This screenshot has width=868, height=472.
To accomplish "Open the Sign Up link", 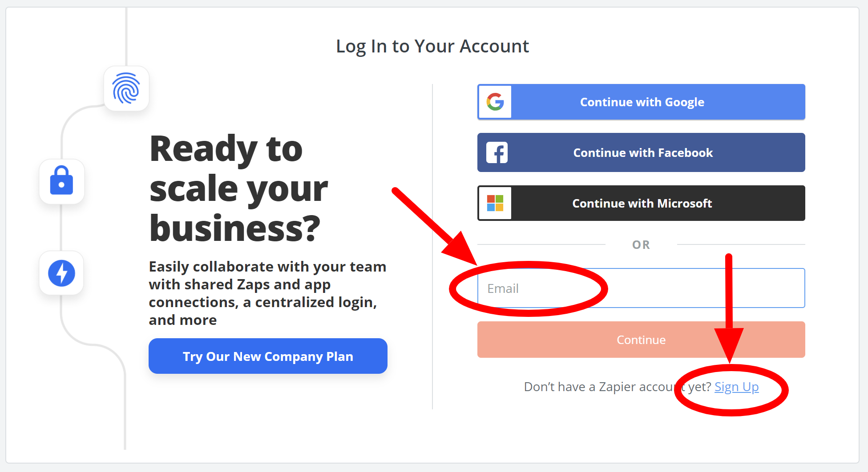I will click(x=736, y=387).
